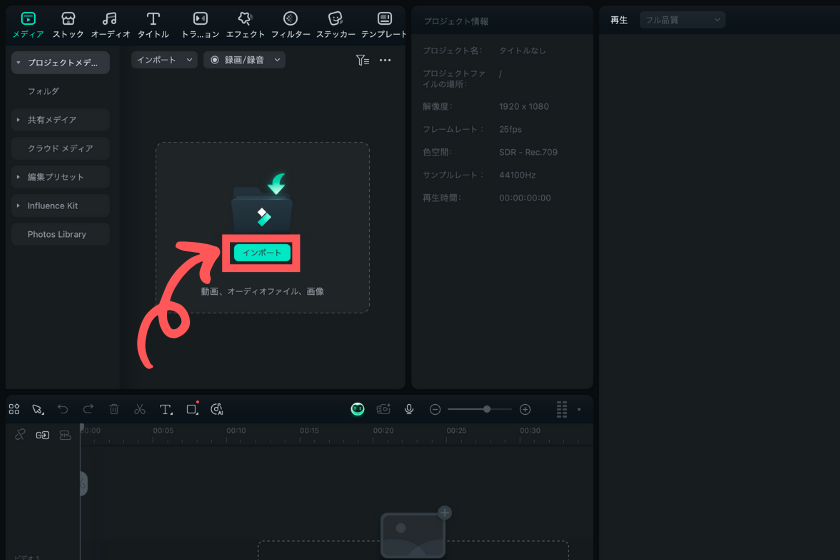Select the crop rectangle tool
The height and width of the screenshot is (560, 840).
192,409
